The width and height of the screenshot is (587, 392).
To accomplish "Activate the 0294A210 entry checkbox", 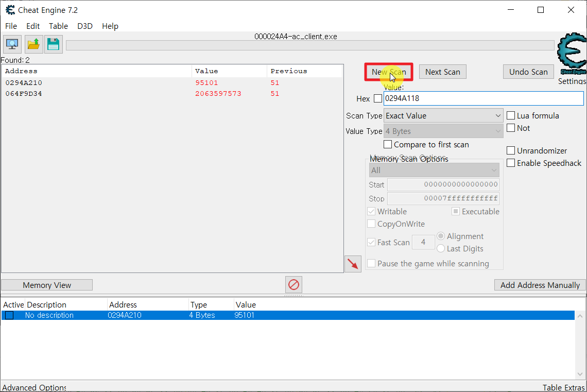I will coord(9,315).
